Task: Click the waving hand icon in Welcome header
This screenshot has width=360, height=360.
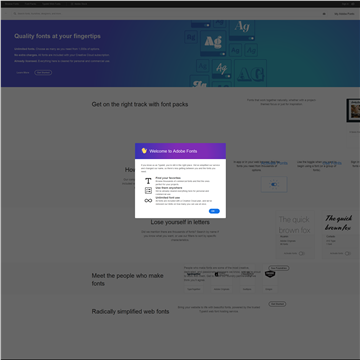Action: pyautogui.click(x=144, y=151)
